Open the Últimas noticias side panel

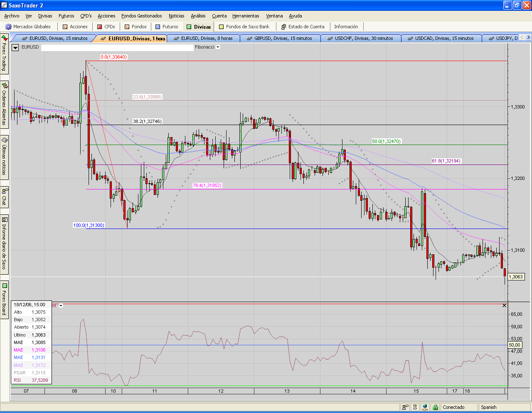pos(4,157)
